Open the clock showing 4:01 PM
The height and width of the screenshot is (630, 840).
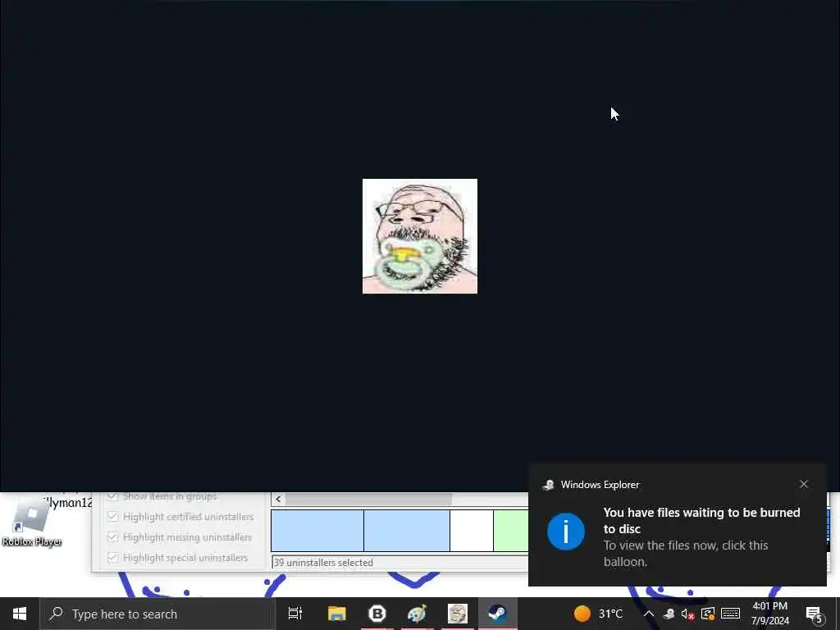point(769,614)
